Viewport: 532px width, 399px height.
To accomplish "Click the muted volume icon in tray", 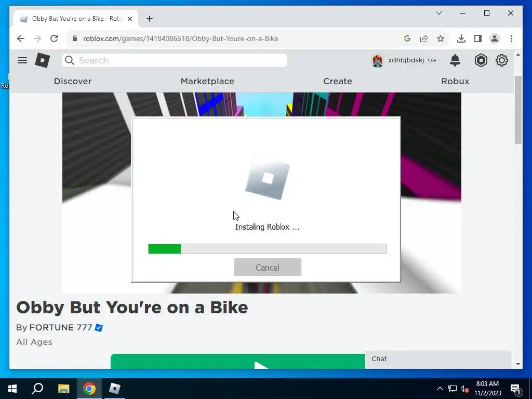I will [465, 389].
